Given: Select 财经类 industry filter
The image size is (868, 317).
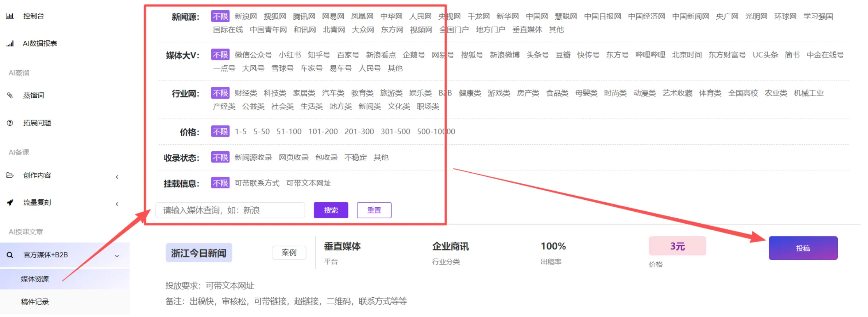Looking at the screenshot, I should [x=246, y=93].
